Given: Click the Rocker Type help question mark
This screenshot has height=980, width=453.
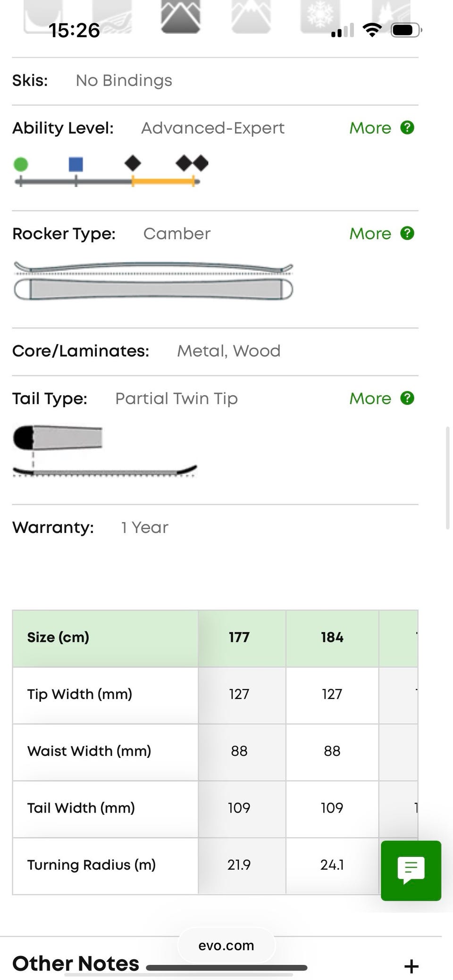Looking at the screenshot, I should [x=407, y=233].
